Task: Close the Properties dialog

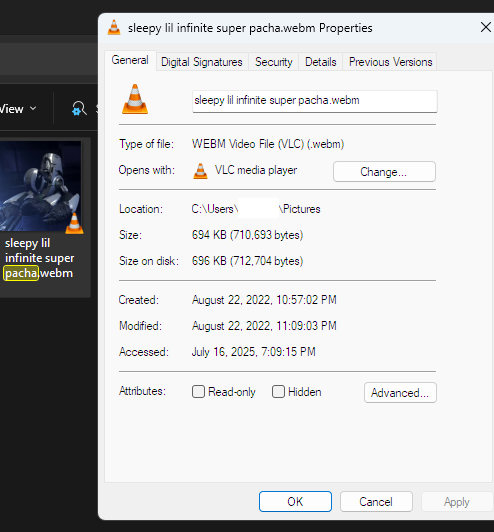Action: point(486,27)
